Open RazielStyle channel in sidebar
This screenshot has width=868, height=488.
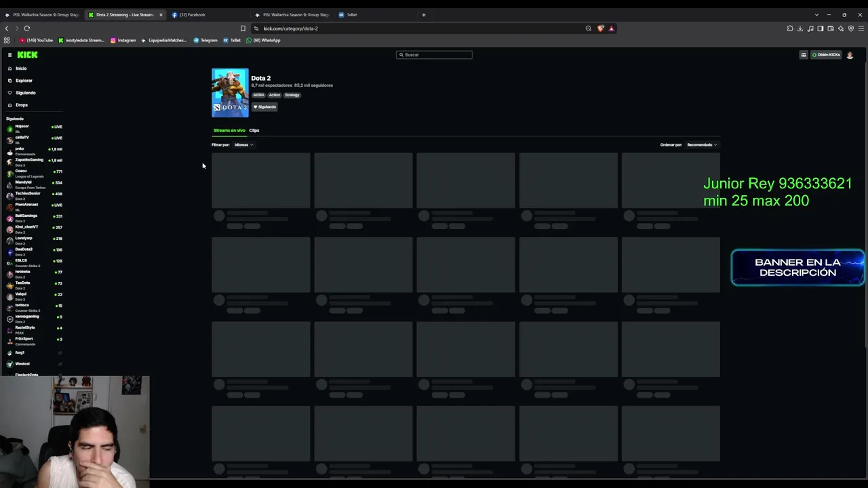coord(34,329)
